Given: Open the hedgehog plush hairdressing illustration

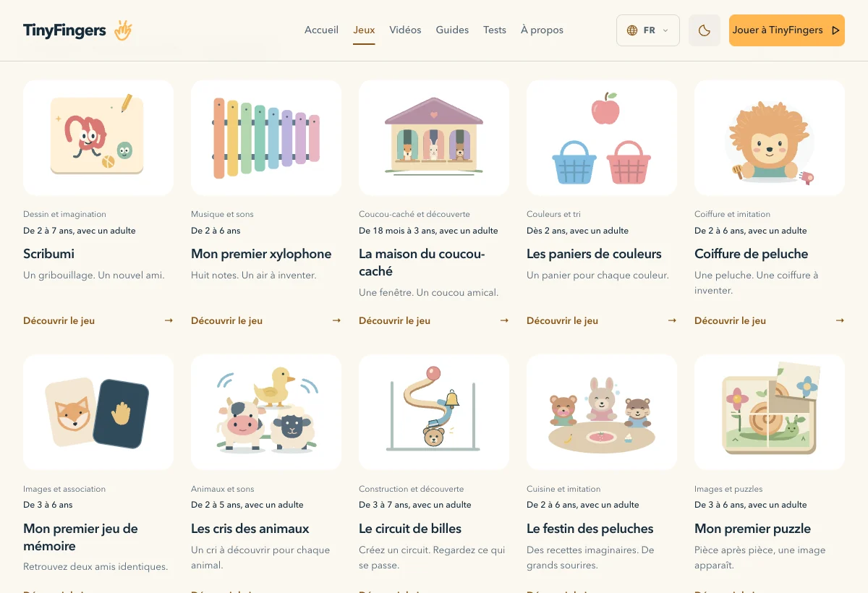Looking at the screenshot, I should (x=770, y=137).
